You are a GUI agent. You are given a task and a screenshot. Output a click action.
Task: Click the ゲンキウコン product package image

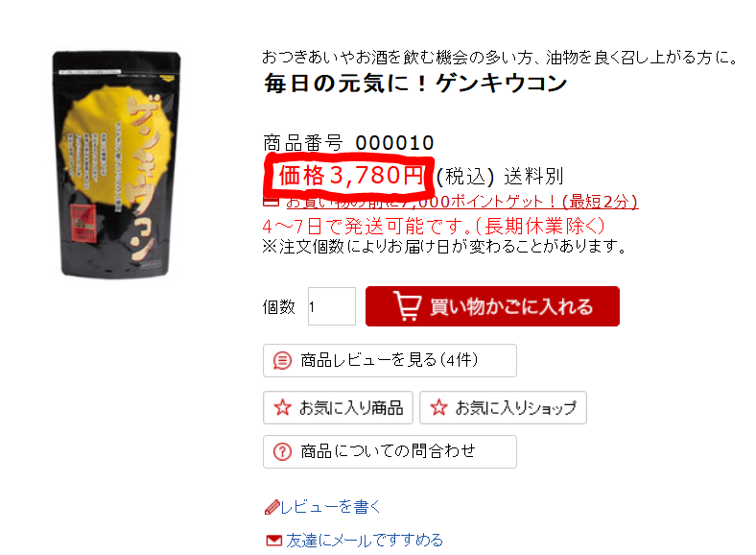pyautogui.click(x=117, y=164)
